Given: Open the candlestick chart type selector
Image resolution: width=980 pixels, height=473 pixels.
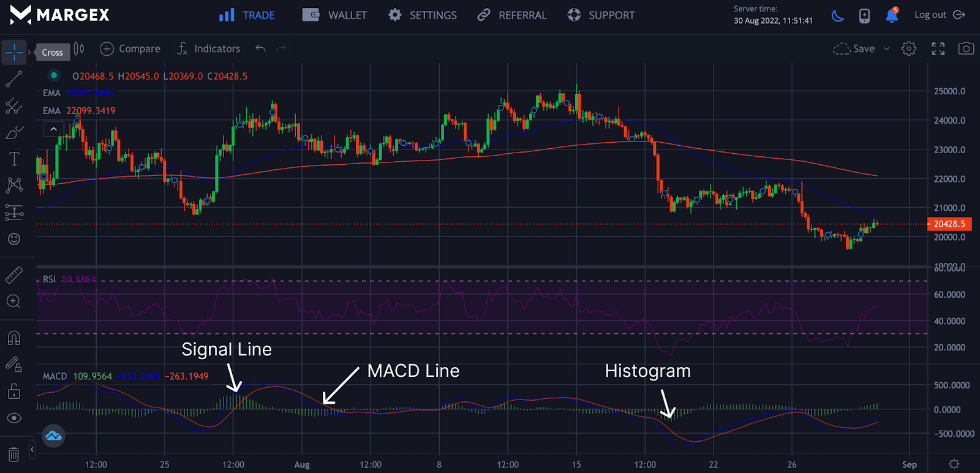Looking at the screenshot, I should 79,48.
